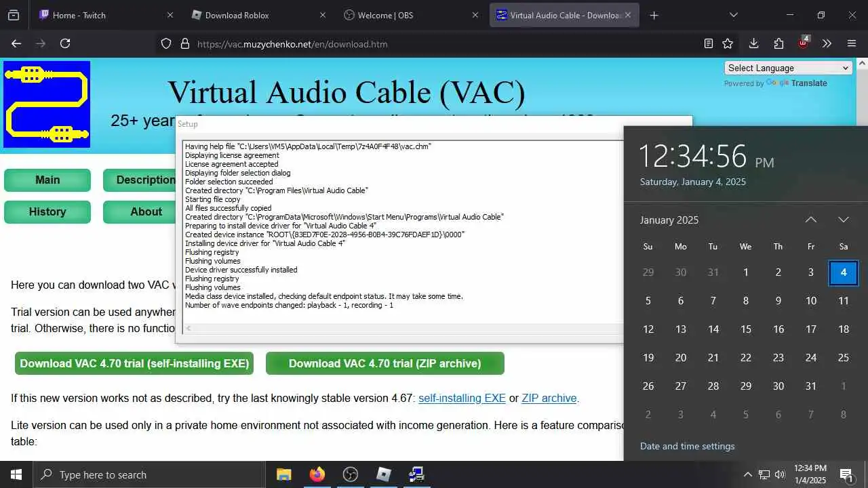Viewport: 868px width, 488px height.
Task: Click the "Device driver successfully installed" log line
Action: pos(241,270)
